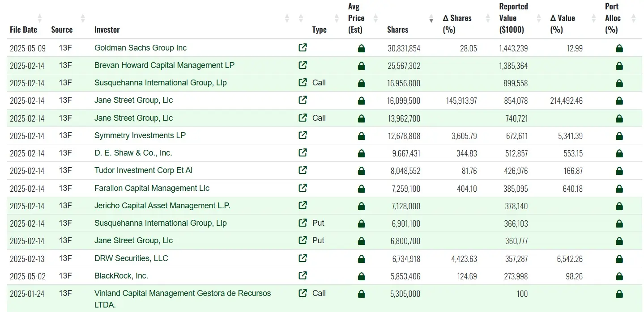
Task: Sort table by File Date column arrows
Action: [40, 18]
